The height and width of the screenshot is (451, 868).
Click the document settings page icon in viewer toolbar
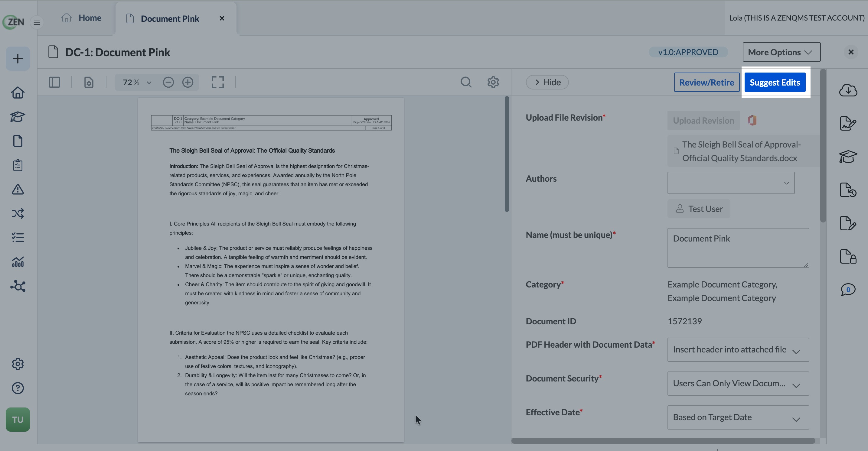89,82
